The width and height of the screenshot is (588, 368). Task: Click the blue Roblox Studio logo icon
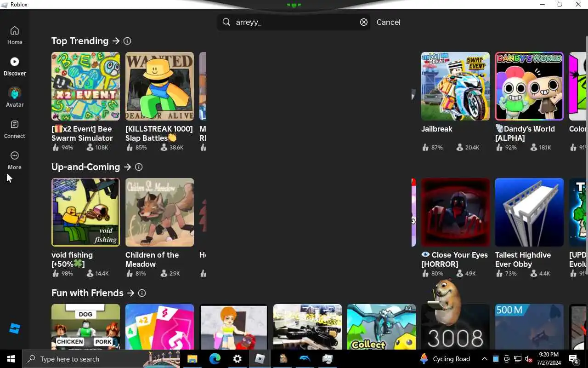coord(15,328)
